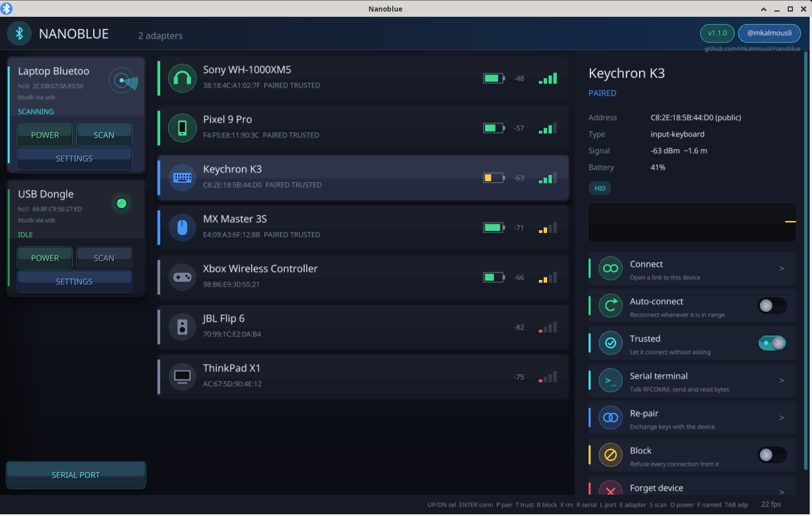Image resolution: width=812 pixels, height=516 pixels.
Task: Click the v1.1.0 version badge
Action: coord(717,33)
